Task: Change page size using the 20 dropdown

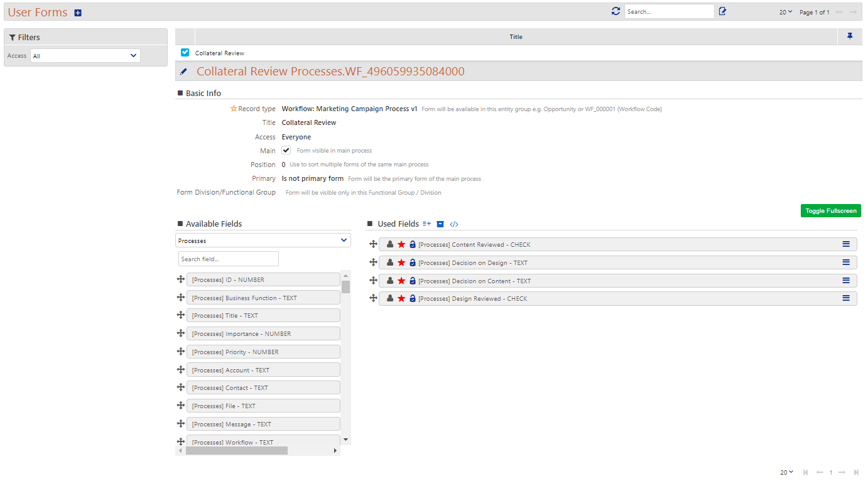Action: tap(786, 12)
